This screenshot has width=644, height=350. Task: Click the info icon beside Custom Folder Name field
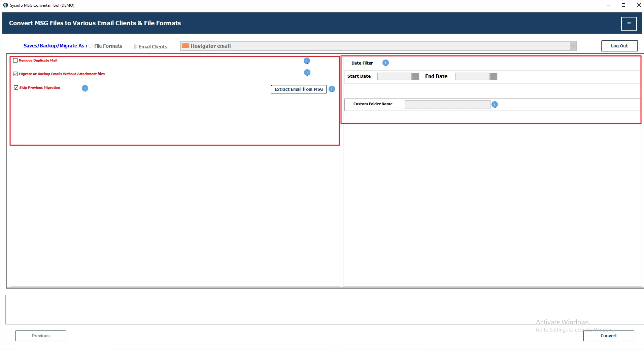[x=495, y=104]
